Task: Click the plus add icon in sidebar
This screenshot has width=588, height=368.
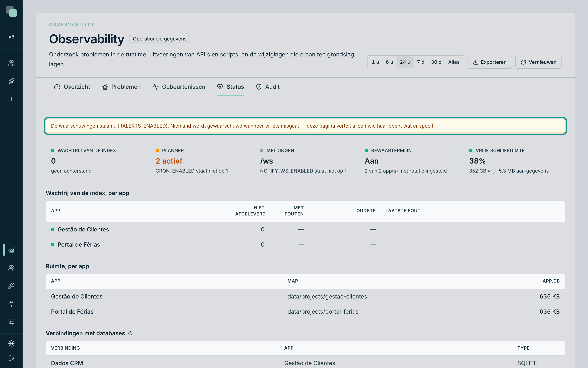Action: tap(11, 99)
